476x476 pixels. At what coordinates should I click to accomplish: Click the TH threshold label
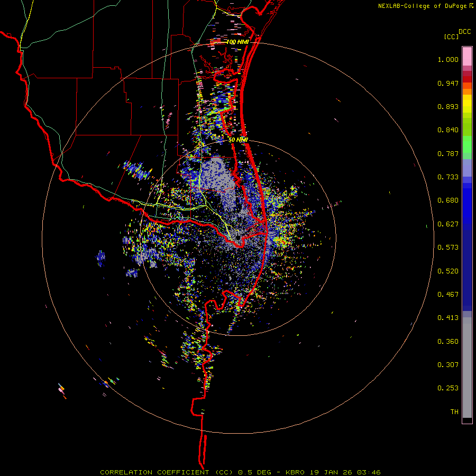point(454,412)
